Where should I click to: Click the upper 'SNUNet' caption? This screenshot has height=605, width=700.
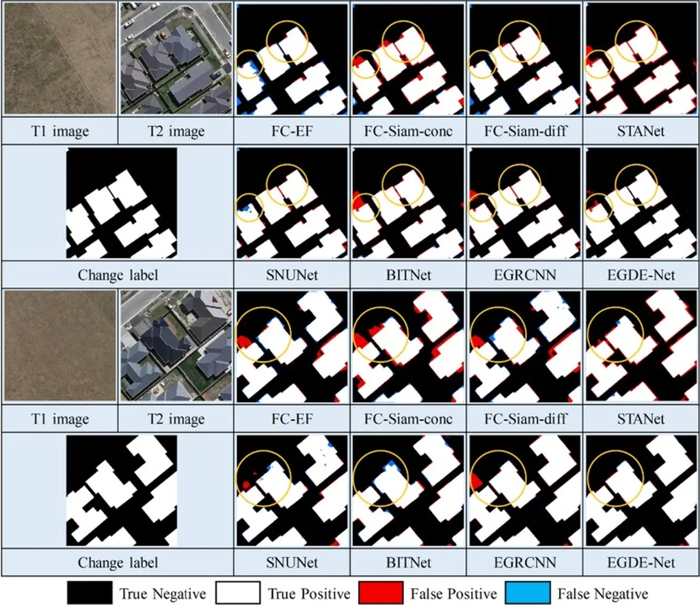click(x=292, y=275)
